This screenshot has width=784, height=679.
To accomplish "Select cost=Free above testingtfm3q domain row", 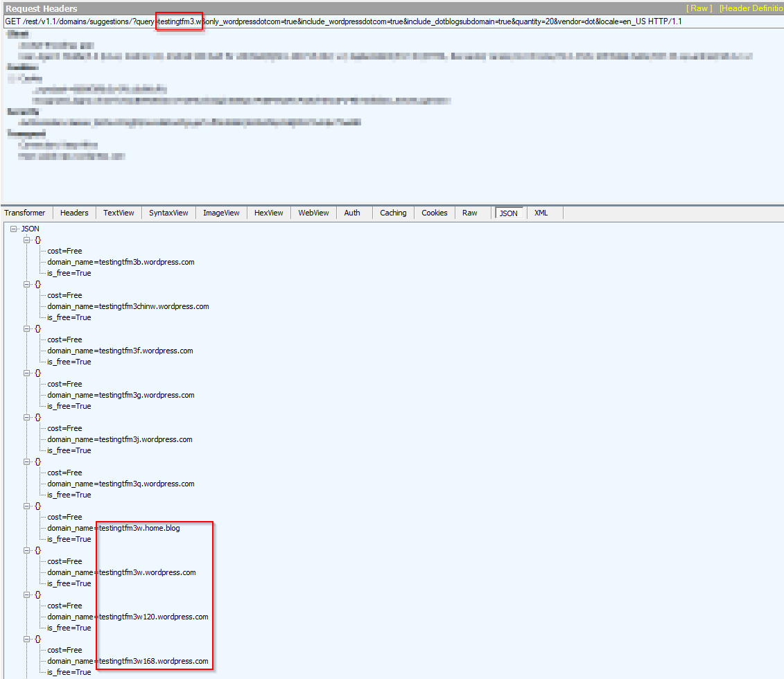I will (64, 473).
